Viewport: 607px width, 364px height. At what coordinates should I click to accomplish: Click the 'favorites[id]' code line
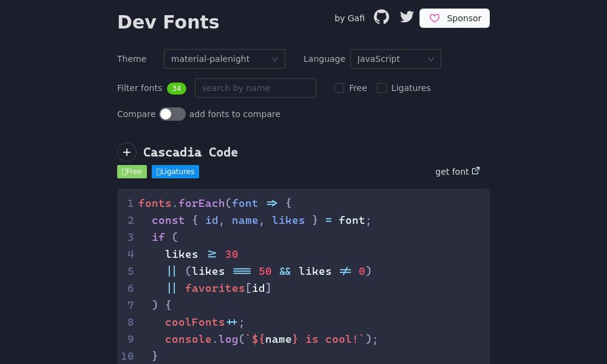point(219,288)
